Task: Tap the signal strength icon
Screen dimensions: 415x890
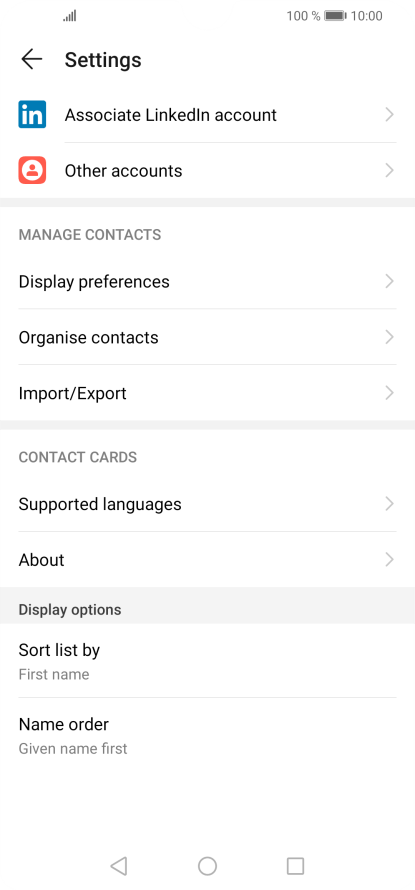Action: [70, 16]
